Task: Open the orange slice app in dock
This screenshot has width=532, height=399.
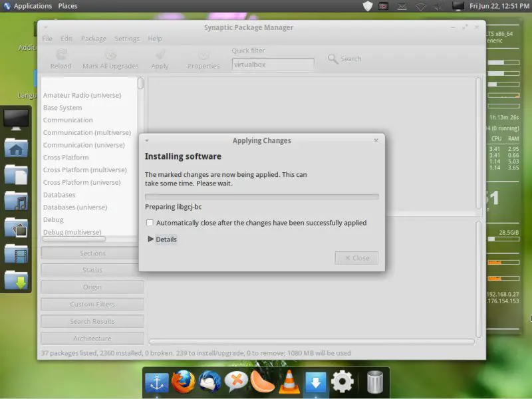Action: point(262,382)
